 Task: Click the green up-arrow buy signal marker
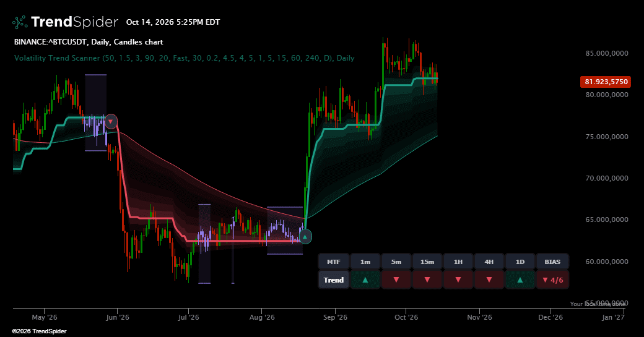pyautogui.click(x=305, y=237)
